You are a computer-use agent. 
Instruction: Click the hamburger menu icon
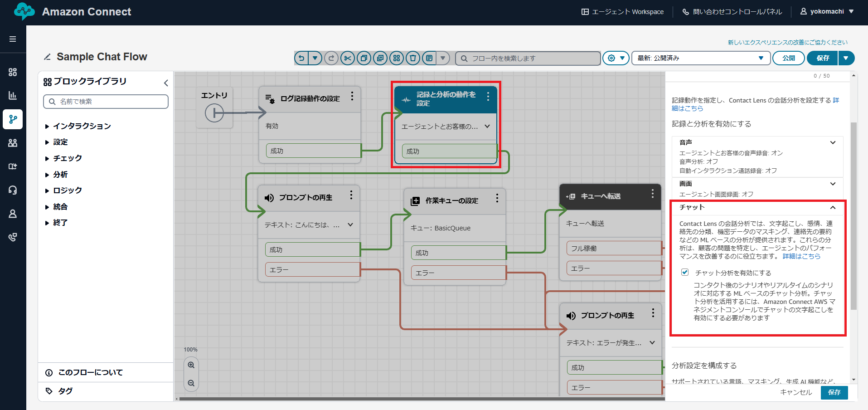[x=13, y=39]
